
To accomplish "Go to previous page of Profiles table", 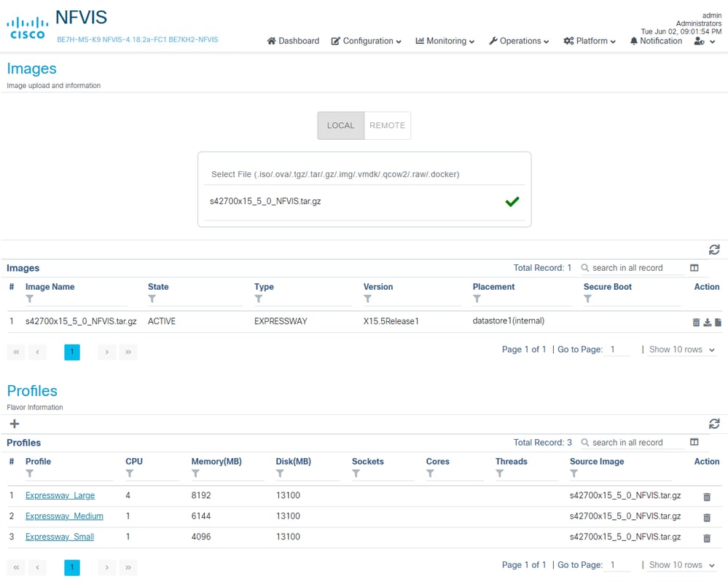I will 38,567.
